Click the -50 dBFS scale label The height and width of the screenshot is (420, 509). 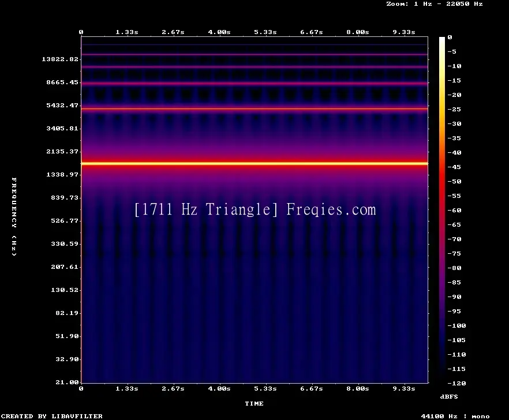coord(454,181)
